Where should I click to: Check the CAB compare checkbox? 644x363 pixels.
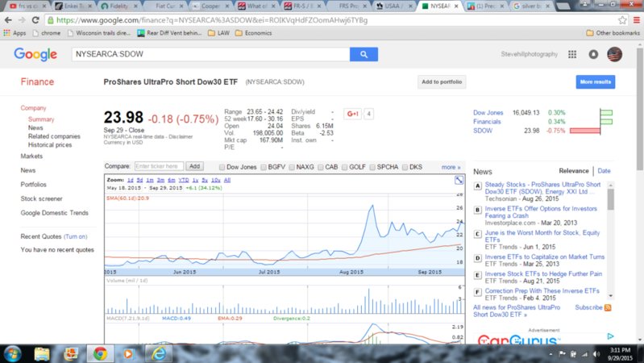click(x=320, y=167)
